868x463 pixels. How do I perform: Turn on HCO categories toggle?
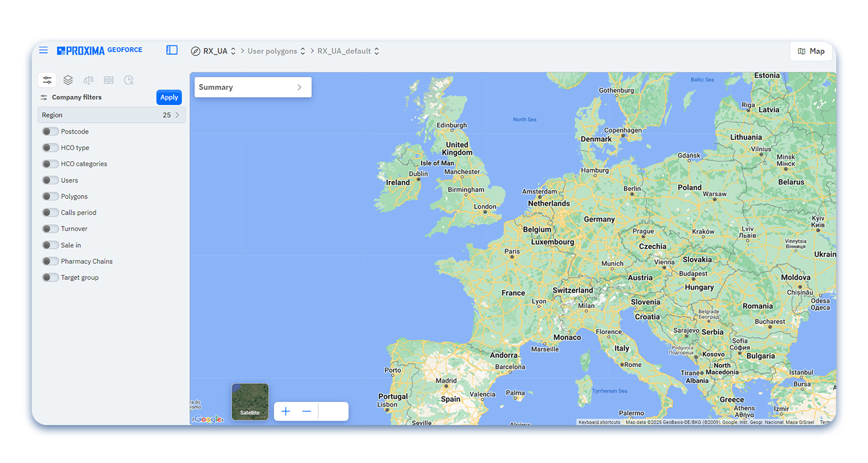50,164
